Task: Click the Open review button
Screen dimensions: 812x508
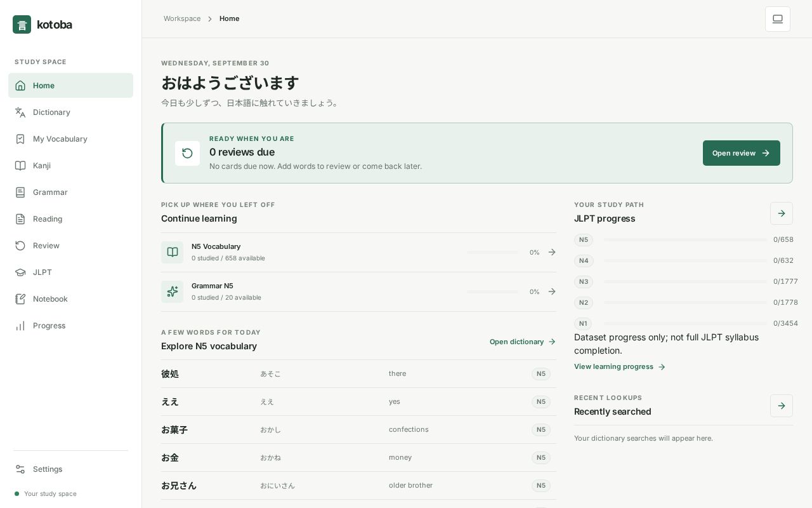Action: [x=742, y=153]
